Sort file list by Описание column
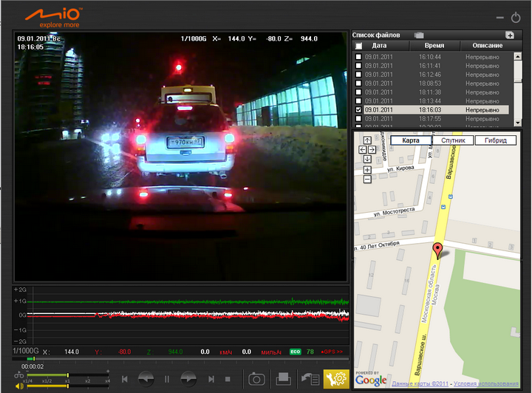Viewport: 532px width, 393px height. [488, 46]
